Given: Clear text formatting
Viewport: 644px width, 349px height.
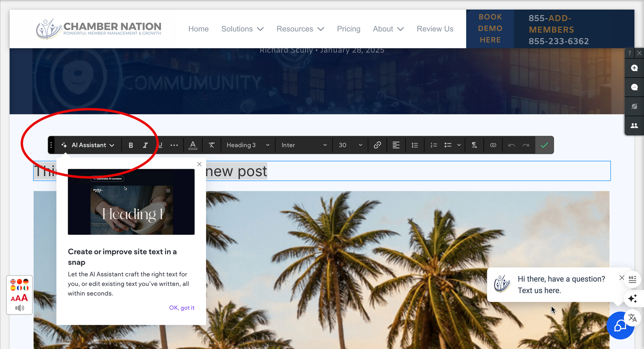Looking at the screenshot, I should [x=211, y=145].
